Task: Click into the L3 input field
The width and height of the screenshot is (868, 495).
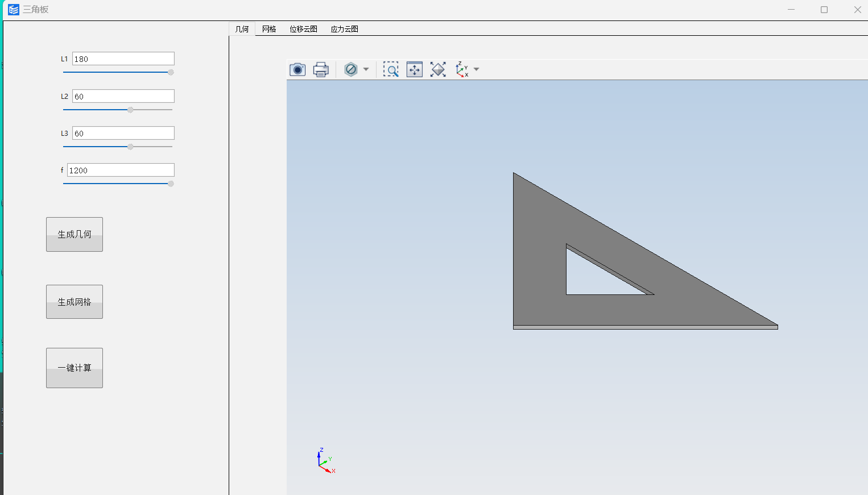Action: tap(123, 133)
